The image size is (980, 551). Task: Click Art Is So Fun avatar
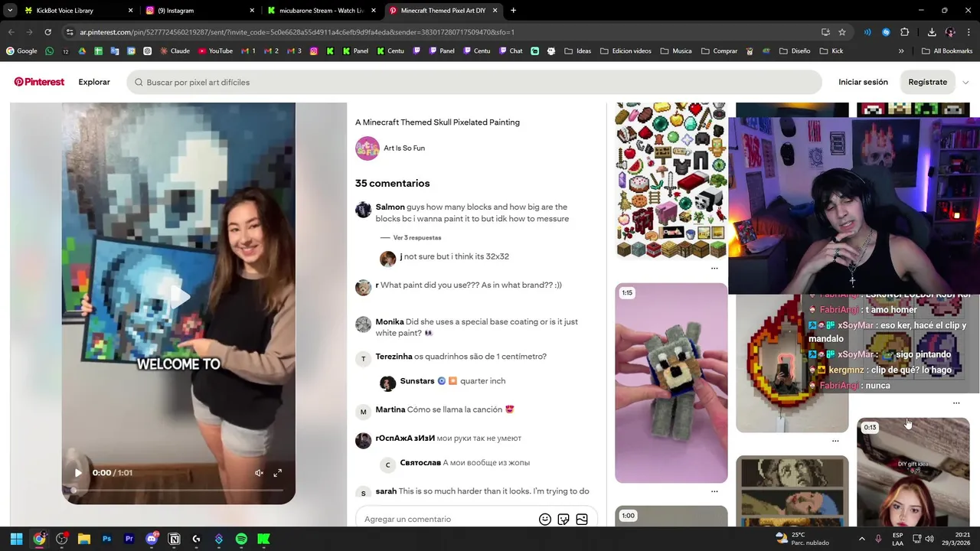pos(367,148)
